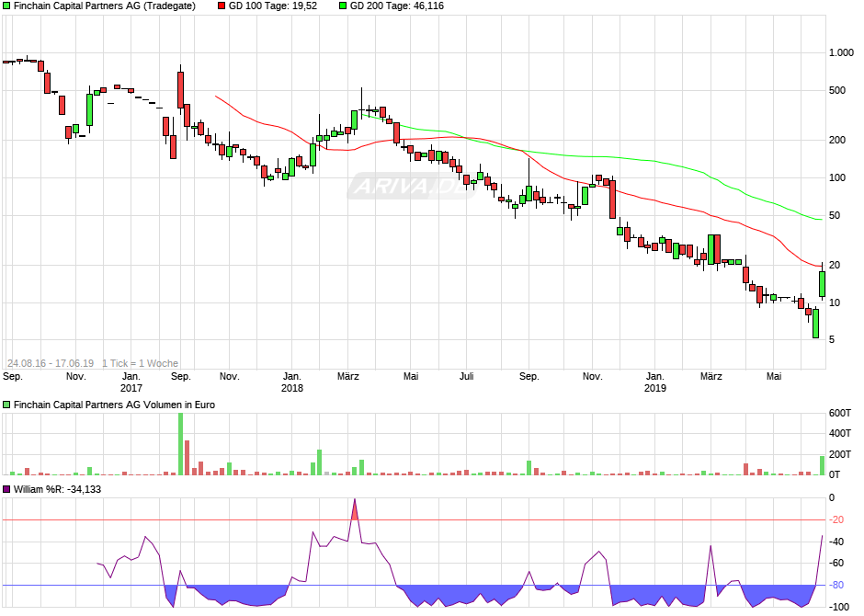Click the '1 Tick = 1 Woche' text
Viewport: 864px width, 616px height.
[140, 364]
